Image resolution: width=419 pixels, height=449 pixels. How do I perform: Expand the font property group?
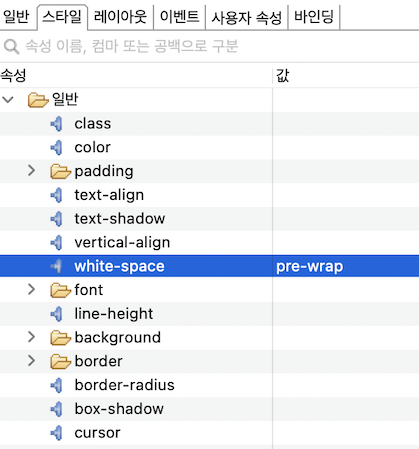click(31, 289)
